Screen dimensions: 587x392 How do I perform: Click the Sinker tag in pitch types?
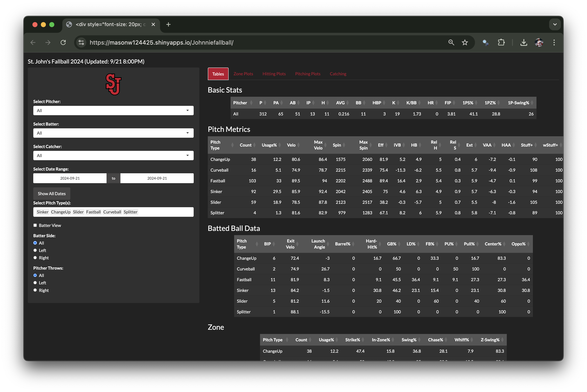point(43,212)
